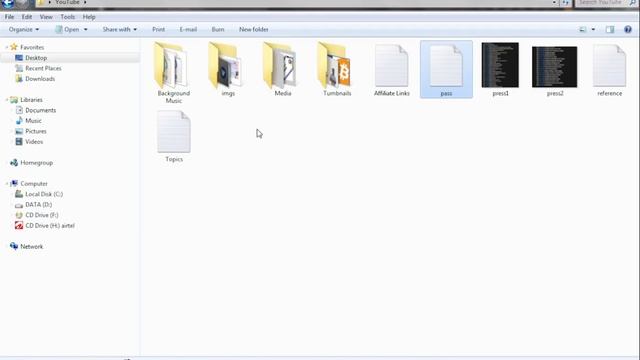The image size is (640, 360).
Task: Open the imgs folder
Action: pos(228,69)
